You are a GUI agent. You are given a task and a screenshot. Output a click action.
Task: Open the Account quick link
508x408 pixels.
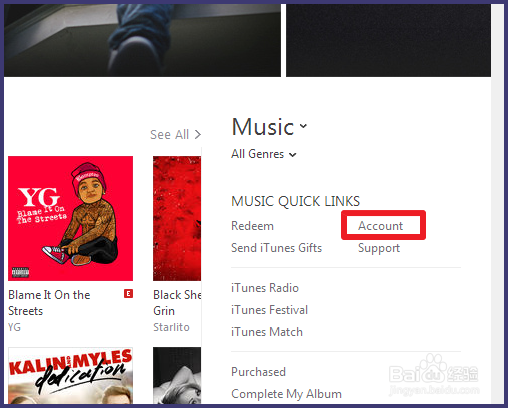coord(381,226)
